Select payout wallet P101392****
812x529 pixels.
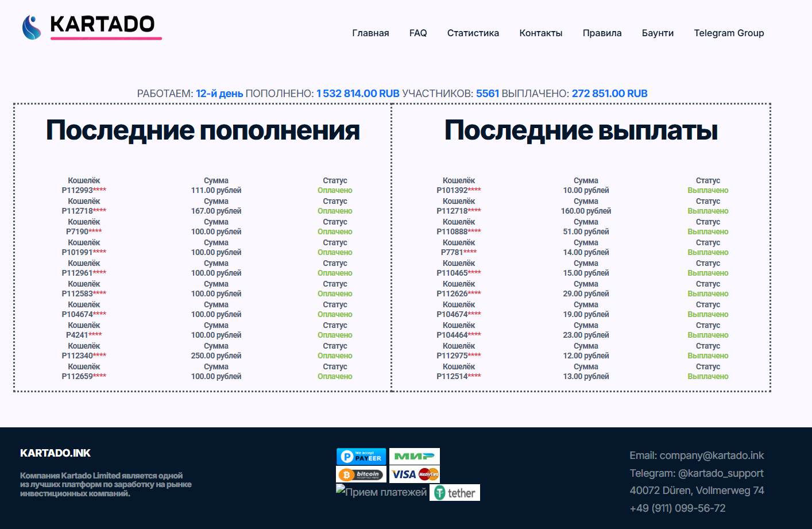459,190
